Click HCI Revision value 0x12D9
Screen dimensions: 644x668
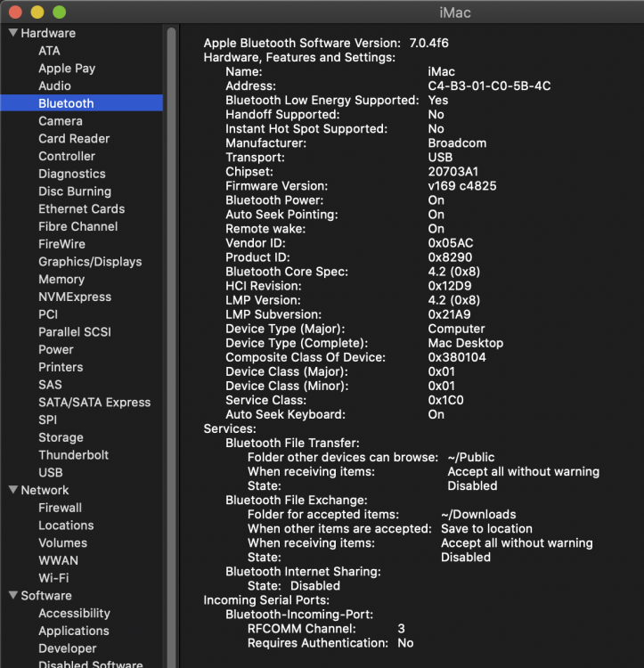(x=450, y=286)
